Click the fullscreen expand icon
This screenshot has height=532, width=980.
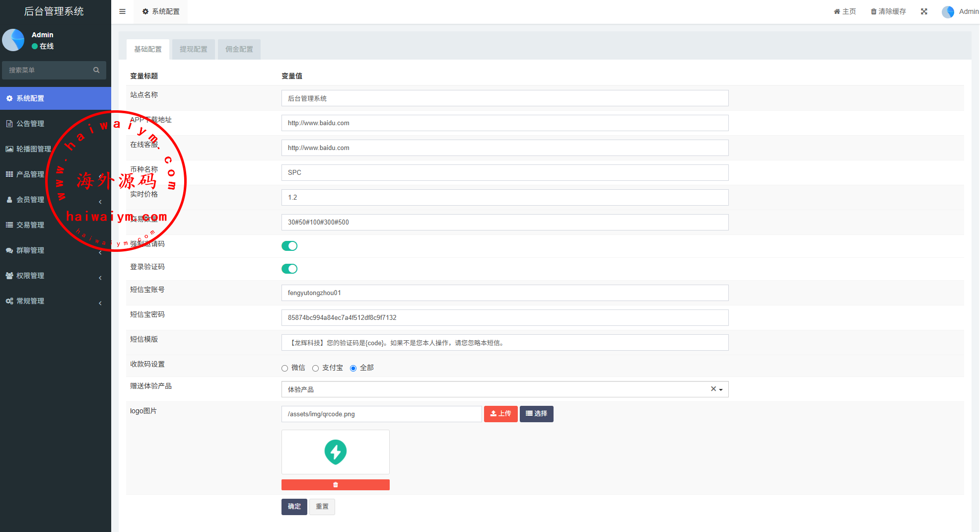pyautogui.click(x=924, y=11)
